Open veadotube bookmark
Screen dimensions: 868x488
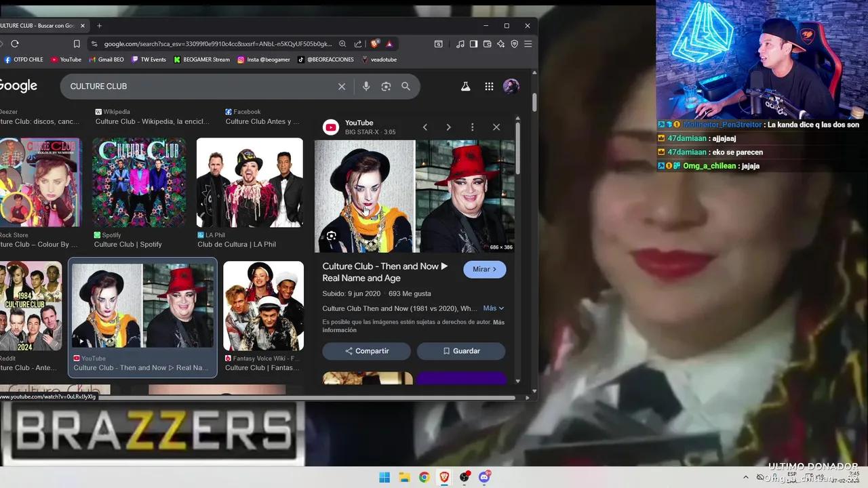pos(379,60)
